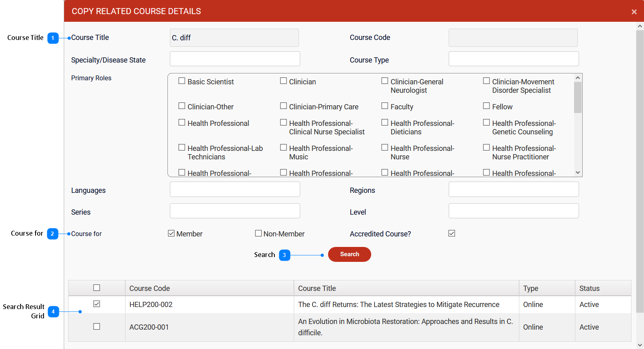This screenshot has height=349, width=644.
Task: Sort by the Type column header
Action: (547, 288)
